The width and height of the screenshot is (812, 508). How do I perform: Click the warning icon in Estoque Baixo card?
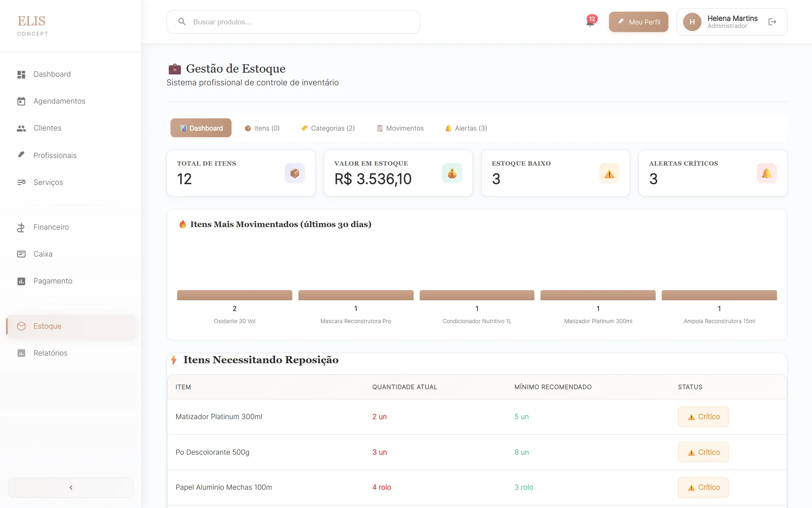(609, 174)
